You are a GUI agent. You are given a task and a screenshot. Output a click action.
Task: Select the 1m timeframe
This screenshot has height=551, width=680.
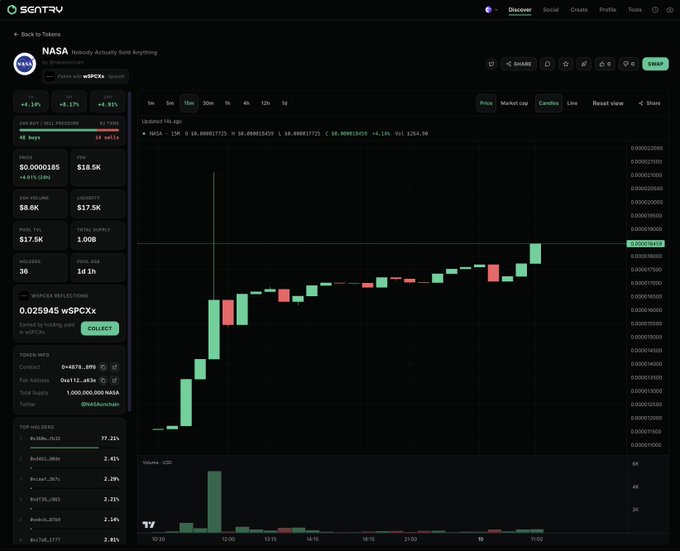(x=151, y=103)
